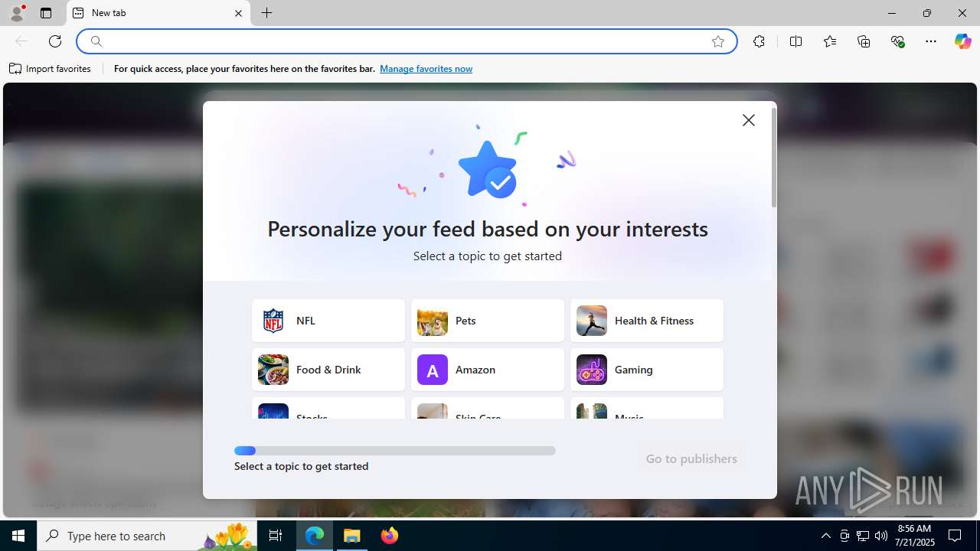Image resolution: width=980 pixels, height=551 pixels.
Task: Open the Copilot sidebar
Action: [x=962, y=41]
